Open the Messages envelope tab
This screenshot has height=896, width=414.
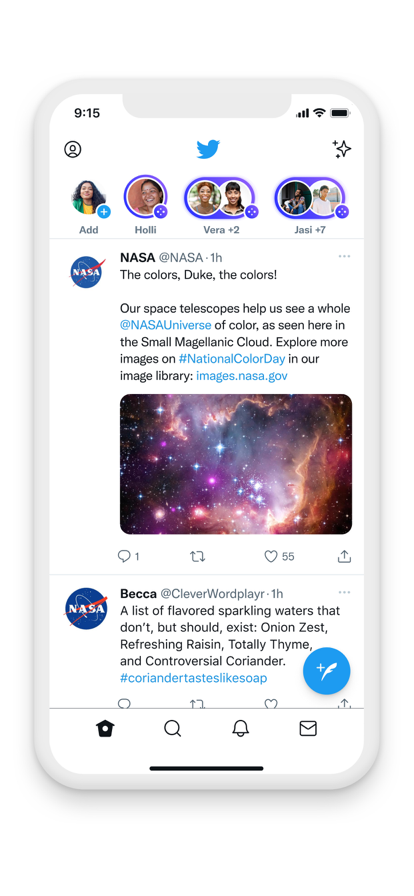pyautogui.click(x=308, y=729)
